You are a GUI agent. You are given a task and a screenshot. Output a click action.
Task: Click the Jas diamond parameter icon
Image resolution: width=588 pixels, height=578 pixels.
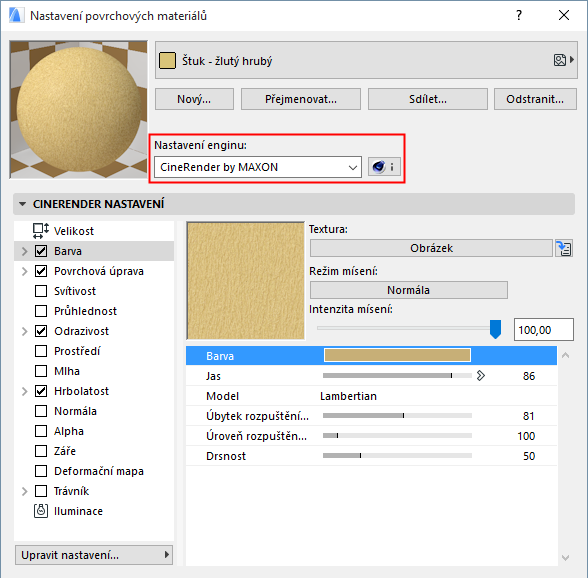click(x=481, y=375)
